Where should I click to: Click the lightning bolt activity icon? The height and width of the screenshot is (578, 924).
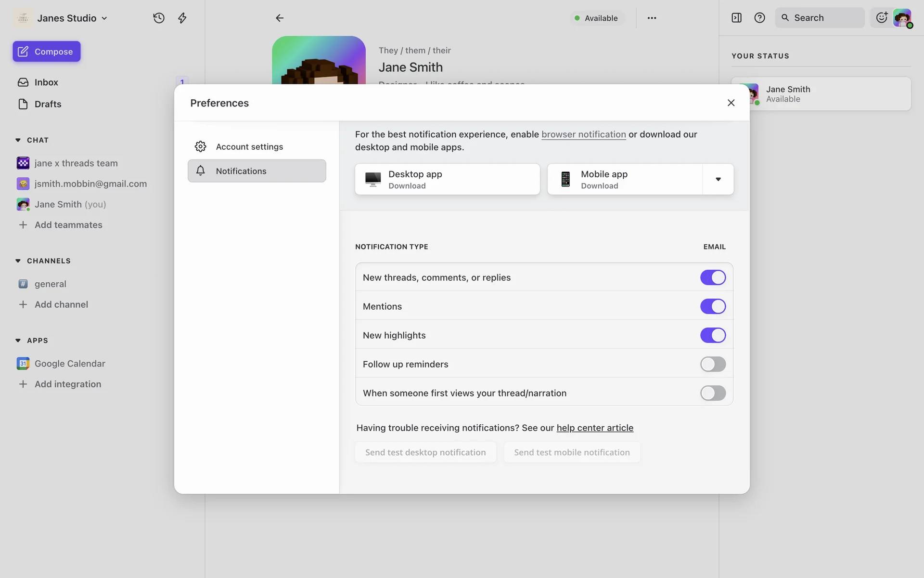click(182, 18)
